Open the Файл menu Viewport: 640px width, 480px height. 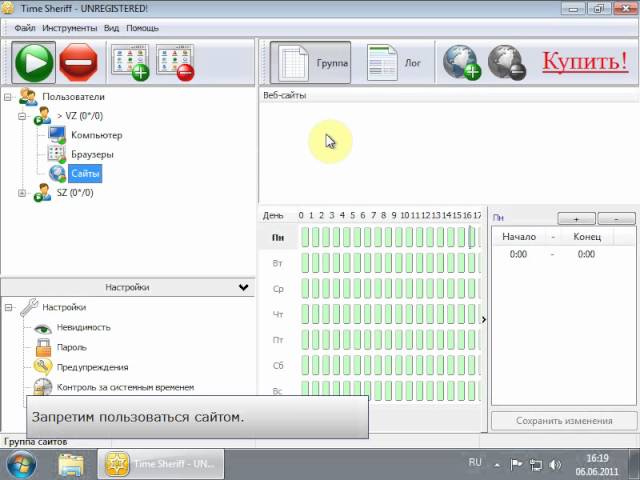(x=25, y=28)
